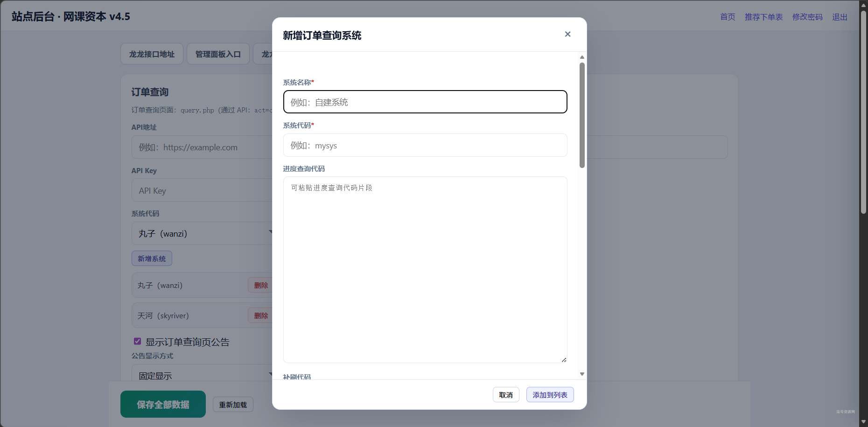Click the dialog scrollbar thumb
The width and height of the screenshot is (868, 427).
[x=582, y=115]
